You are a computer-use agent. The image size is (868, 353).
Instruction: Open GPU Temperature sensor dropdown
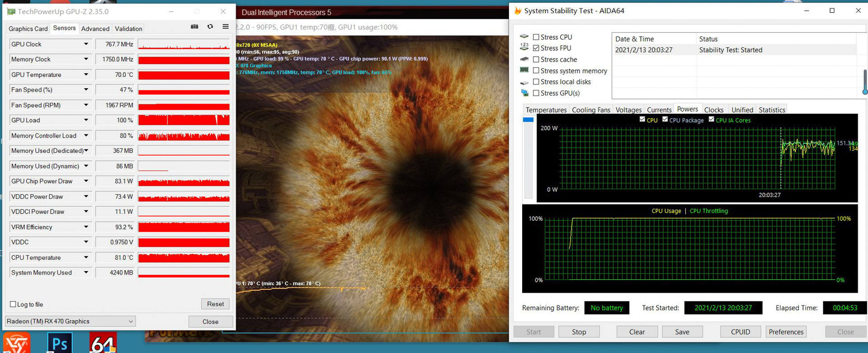coord(86,74)
